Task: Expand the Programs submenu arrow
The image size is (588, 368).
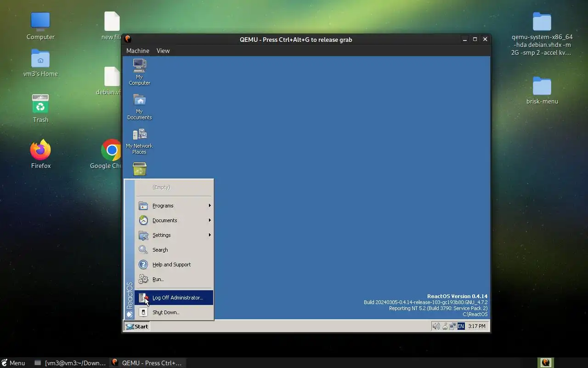Action: point(209,206)
